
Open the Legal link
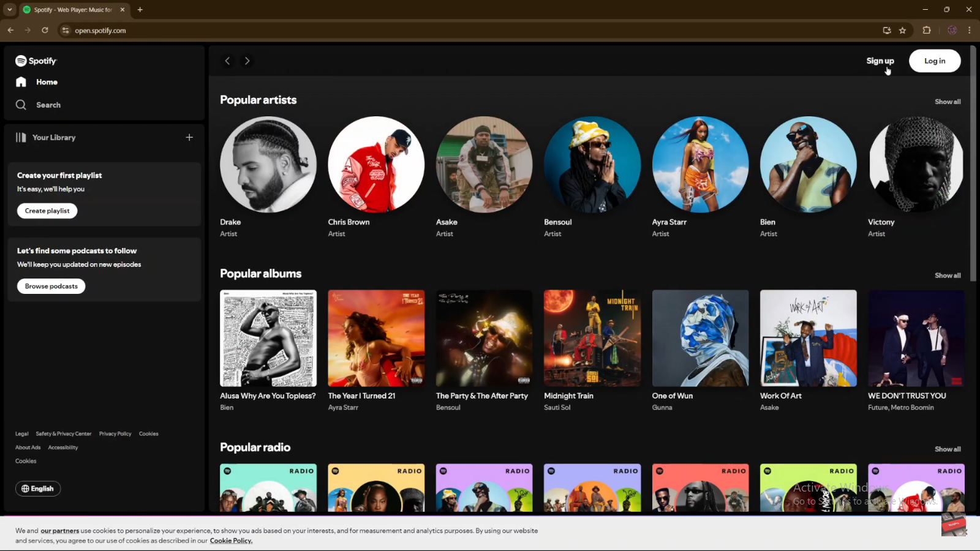coord(22,433)
